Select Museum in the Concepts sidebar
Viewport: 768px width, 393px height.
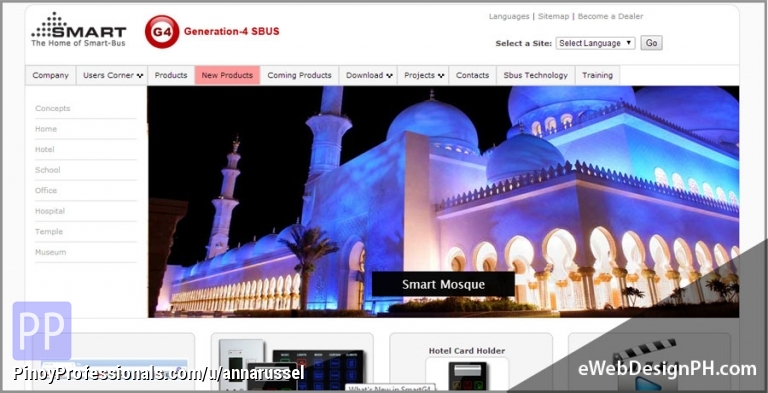[x=50, y=252]
